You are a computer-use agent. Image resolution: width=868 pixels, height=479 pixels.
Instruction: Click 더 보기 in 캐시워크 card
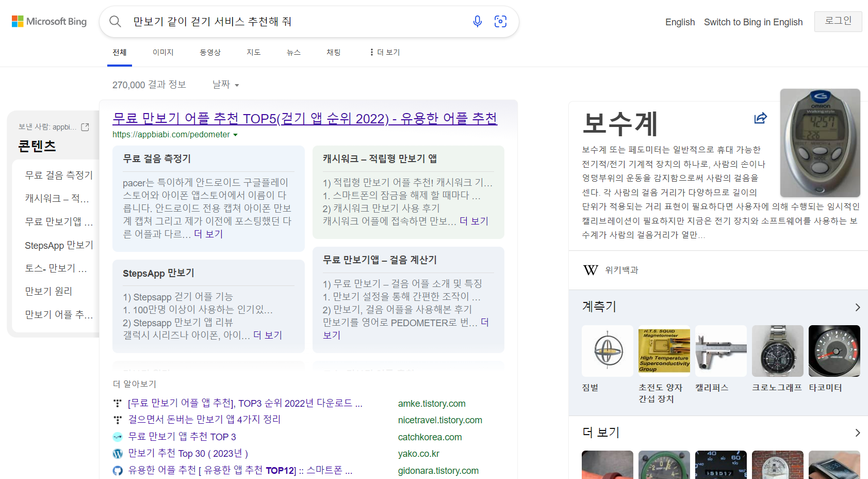coord(474,221)
